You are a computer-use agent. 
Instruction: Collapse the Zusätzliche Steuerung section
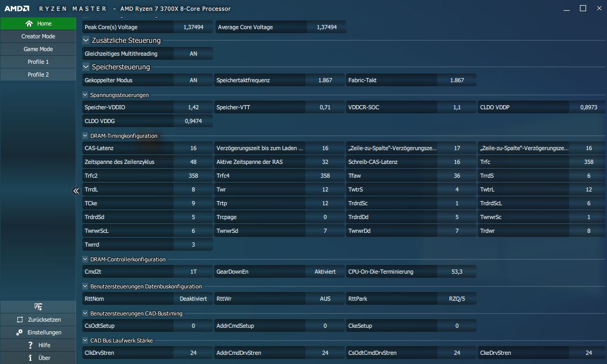(x=86, y=40)
